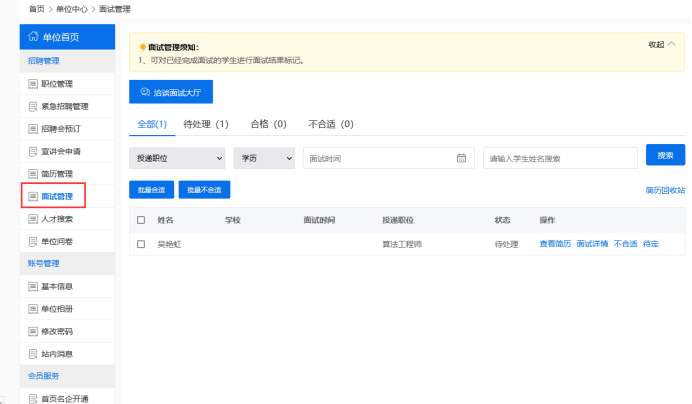Click the 首页 breadcrumb link

pos(37,9)
